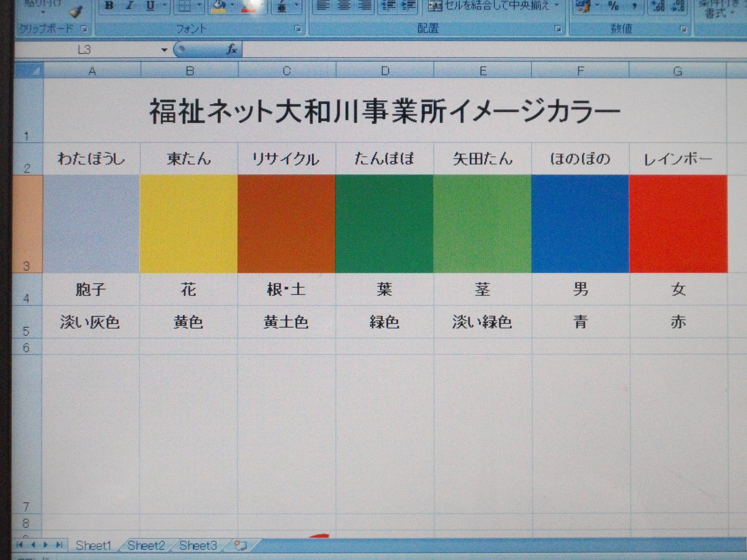Click the yellow filled cell
This screenshot has width=747, height=560.
click(x=189, y=224)
